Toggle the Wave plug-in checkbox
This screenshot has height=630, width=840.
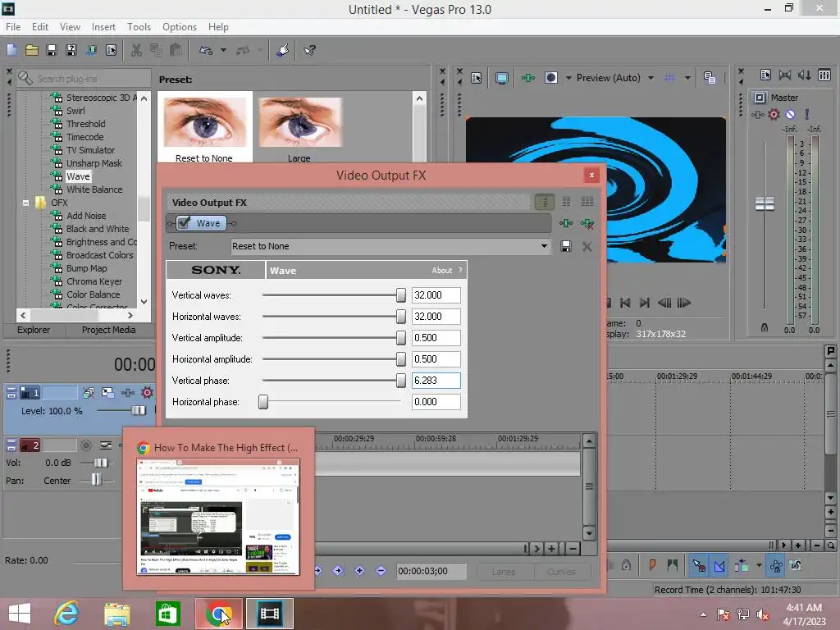(x=184, y=223)
